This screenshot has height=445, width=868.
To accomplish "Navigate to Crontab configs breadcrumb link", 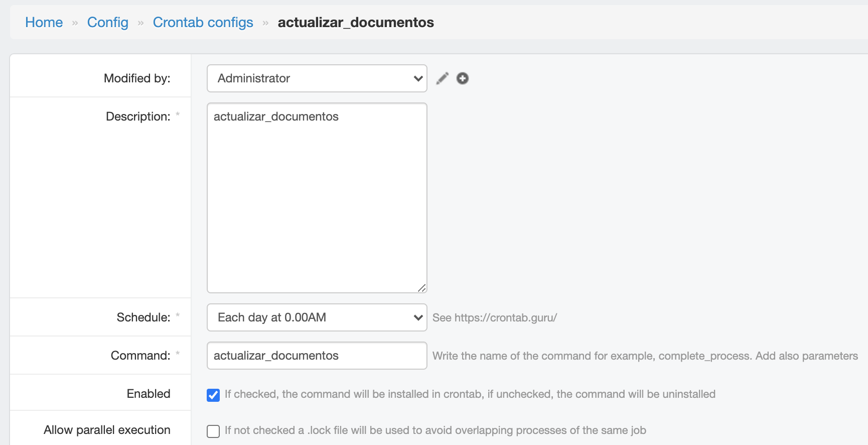I will [x=203, y=23].
